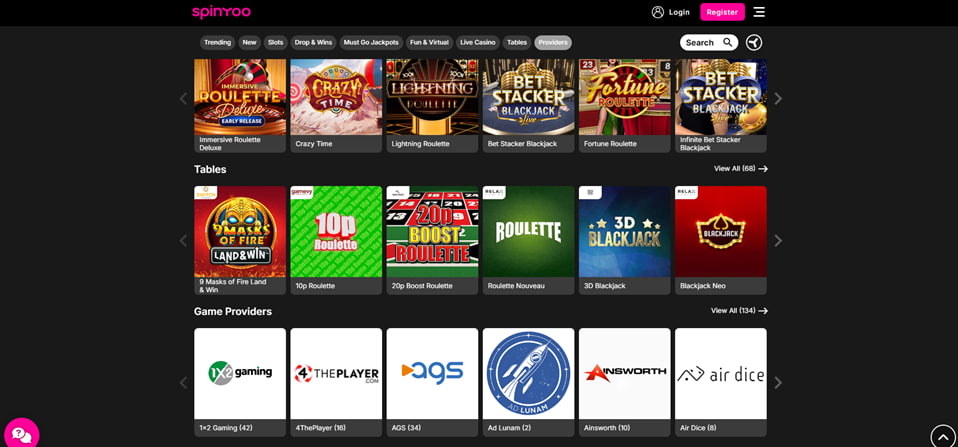Open the hamburger menu icon
This screenshot has width=958, height=447.
coord(759,12)
